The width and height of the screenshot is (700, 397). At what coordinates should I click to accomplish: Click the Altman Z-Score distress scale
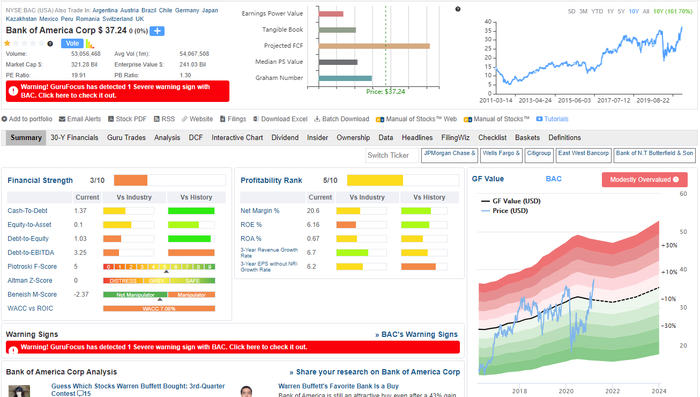point(123,281)
